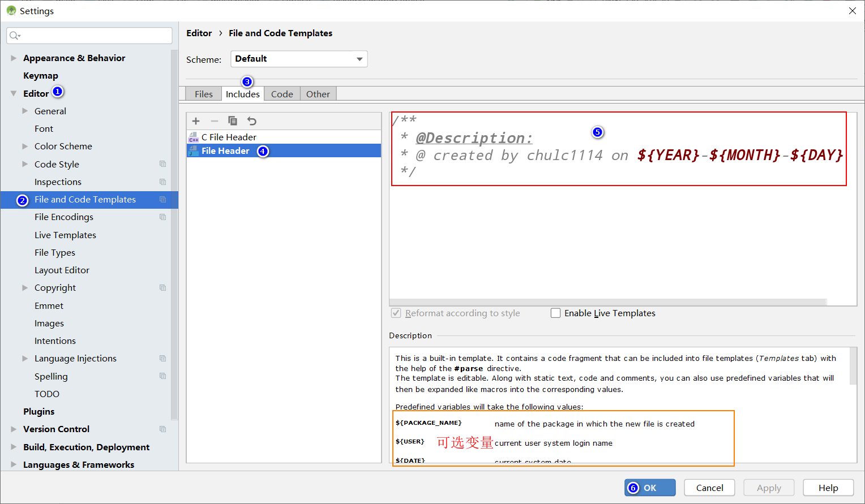This screenshot has width=865, height=504.
Task: Select Plugins in settings tree
Action: tap(39, 411)
